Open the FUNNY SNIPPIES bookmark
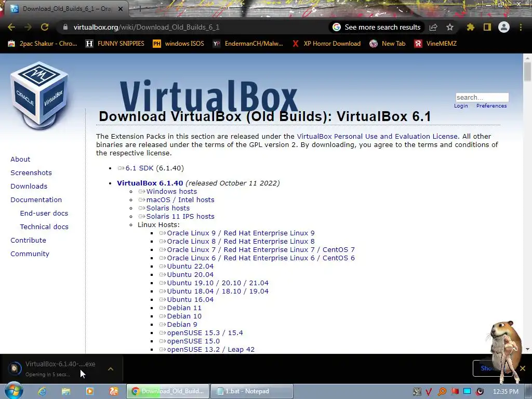The height and width of the screenshot is (399, 532). point(115,44)
